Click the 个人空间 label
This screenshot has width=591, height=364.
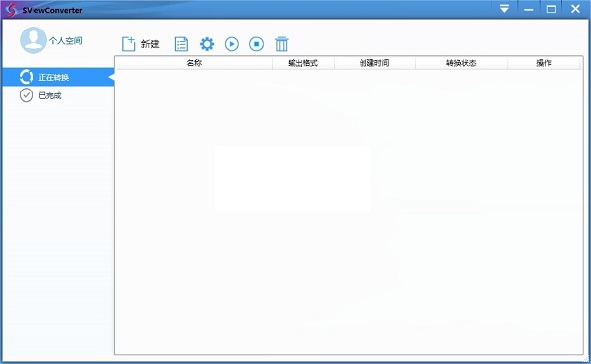66,40
